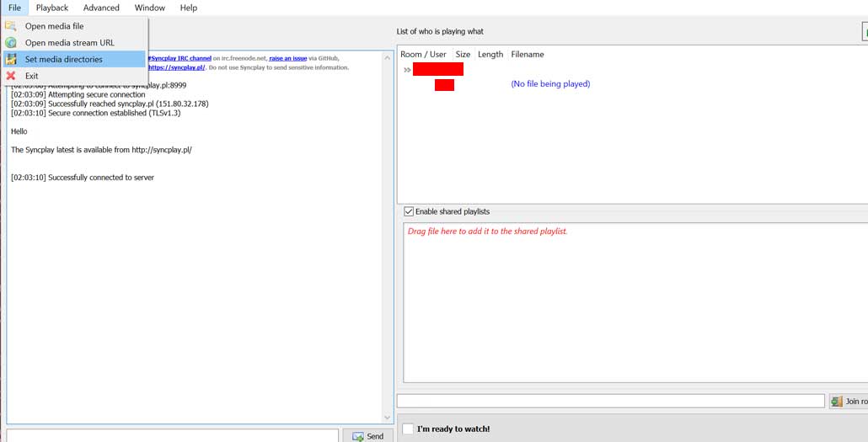
Task: Open the Playback menu
Action: (x=52, y=8)
